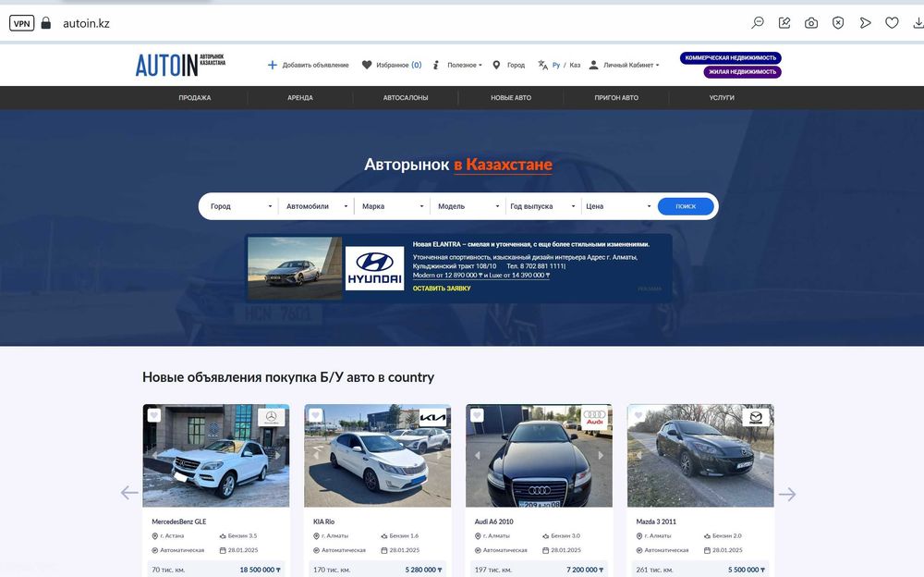Viewport: 924px width, 577px height.
Task: Click the Hyundai logo in the banner
Action: [x=375, y=268]
